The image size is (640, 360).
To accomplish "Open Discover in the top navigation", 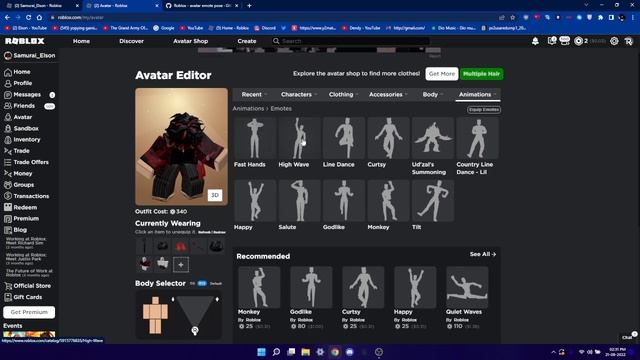I will [x=131, y=41].
